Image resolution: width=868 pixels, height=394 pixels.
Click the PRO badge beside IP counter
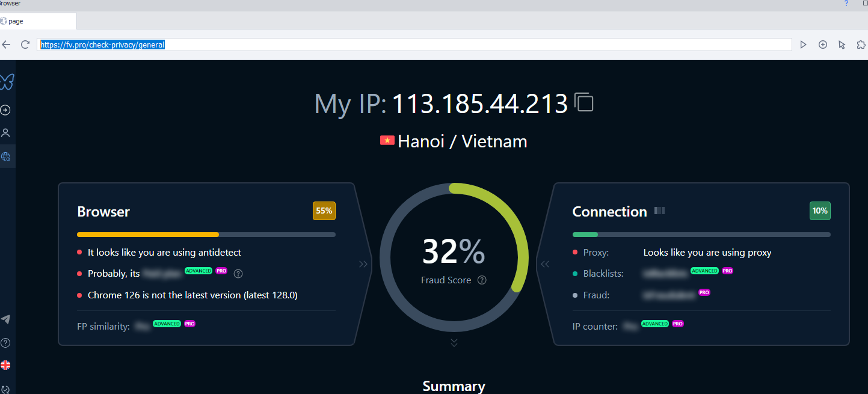[679, 324]
